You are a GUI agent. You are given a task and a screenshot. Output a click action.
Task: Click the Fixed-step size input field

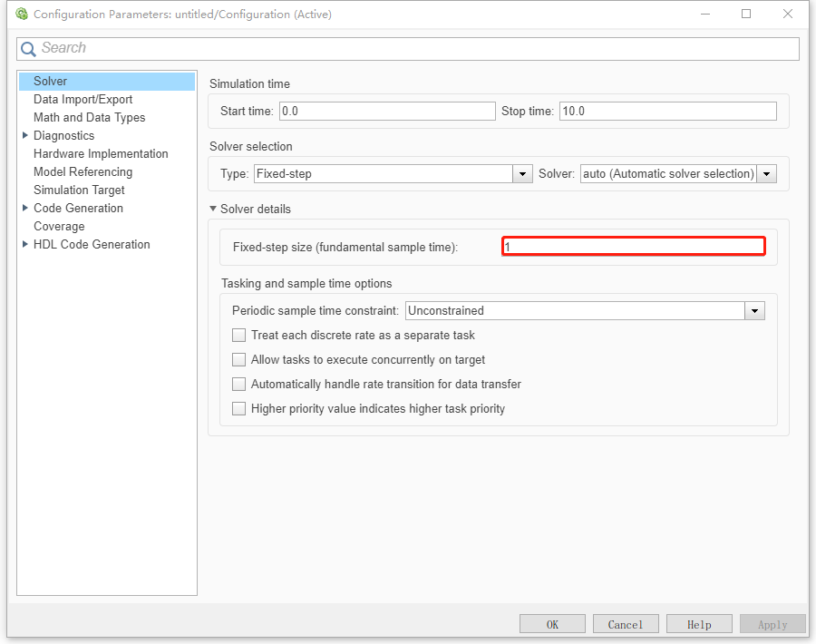pos(634,247)
